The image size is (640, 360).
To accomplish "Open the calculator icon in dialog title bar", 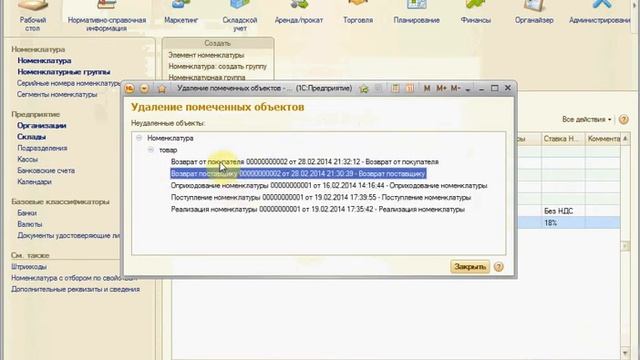I will click(x=395, y=88).
